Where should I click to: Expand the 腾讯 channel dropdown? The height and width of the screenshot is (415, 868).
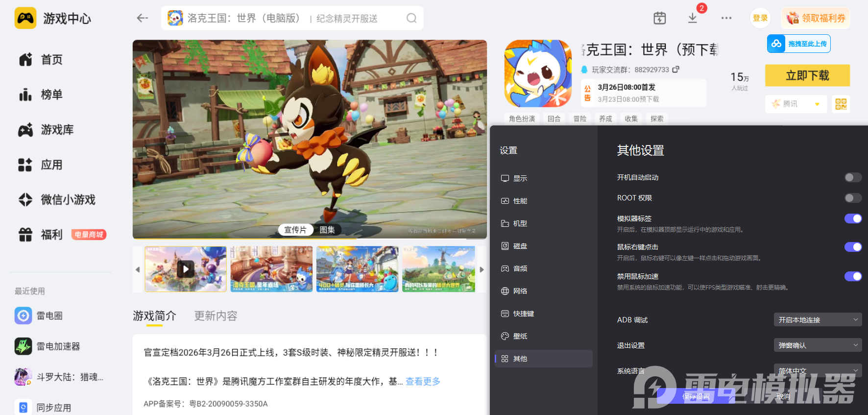click(796, 104)
